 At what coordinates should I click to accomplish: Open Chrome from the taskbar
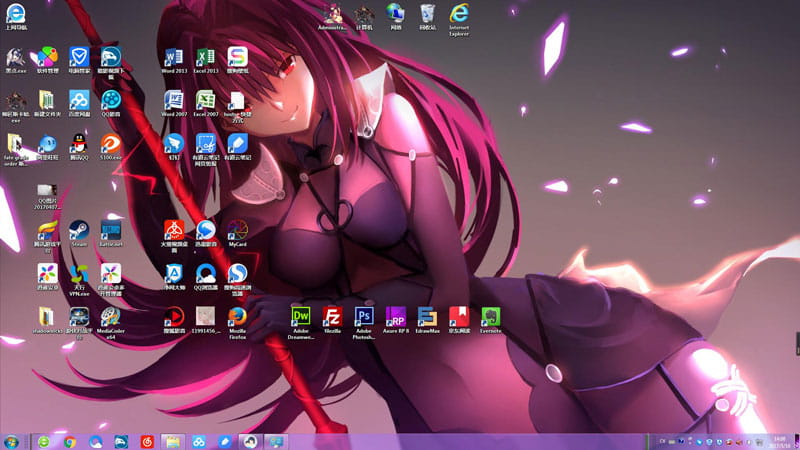tap(70, 441)
